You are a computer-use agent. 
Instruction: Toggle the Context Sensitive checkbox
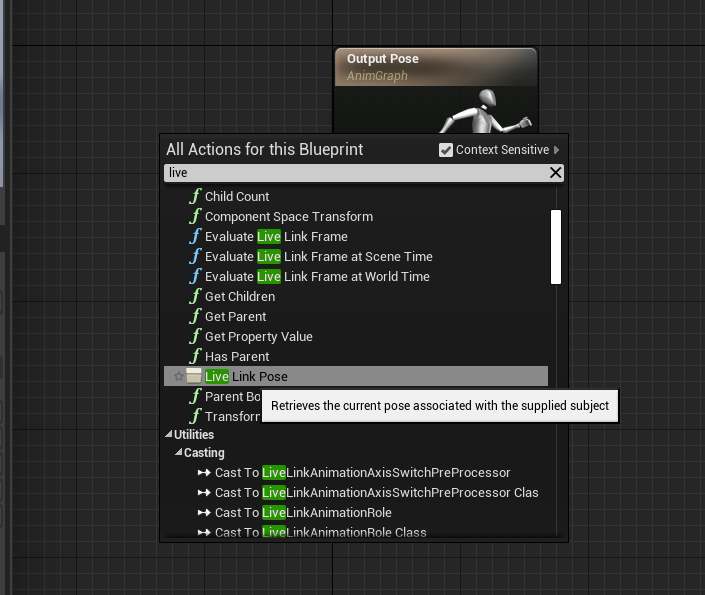click(x=446, y=150)
